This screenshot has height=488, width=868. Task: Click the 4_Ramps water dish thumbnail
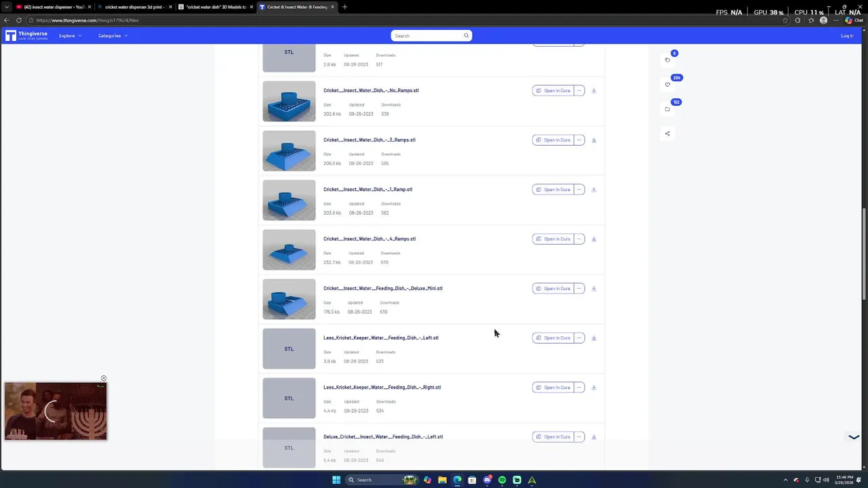289,249
